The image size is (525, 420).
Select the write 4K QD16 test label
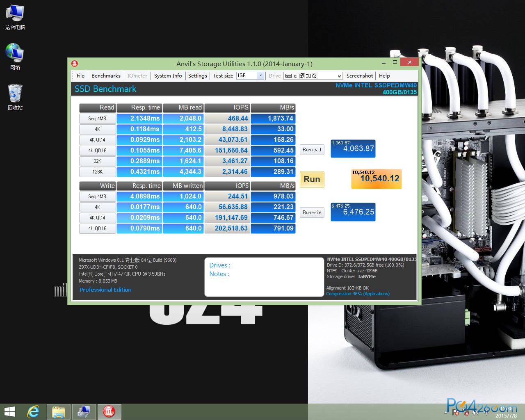point(97,228)
